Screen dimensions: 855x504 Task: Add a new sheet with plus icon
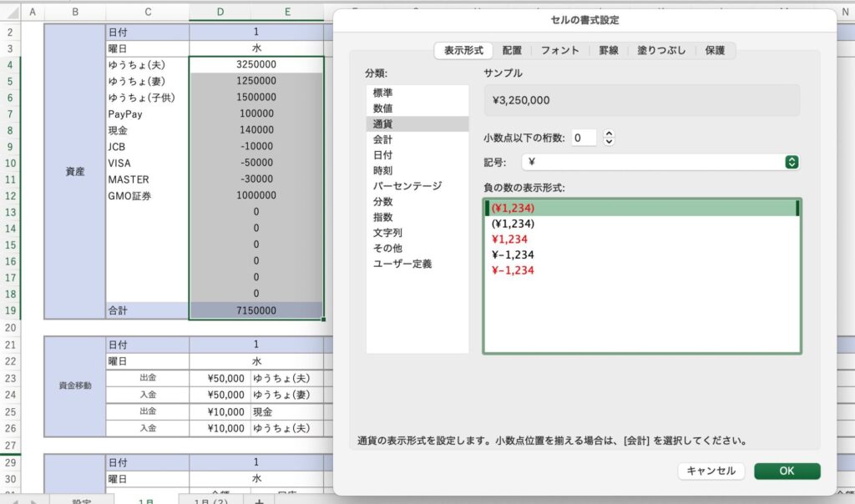[x=259, y=501]
